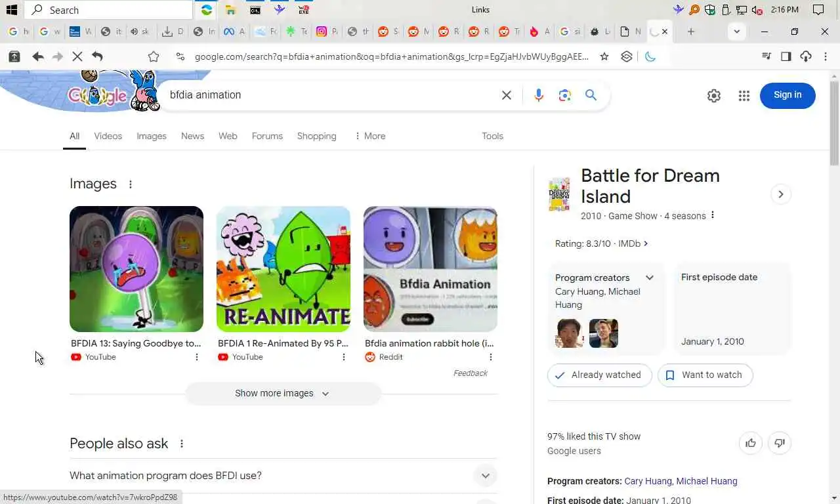Open the IMDb rating link
840x504 pixels.
tap(633, 243)
